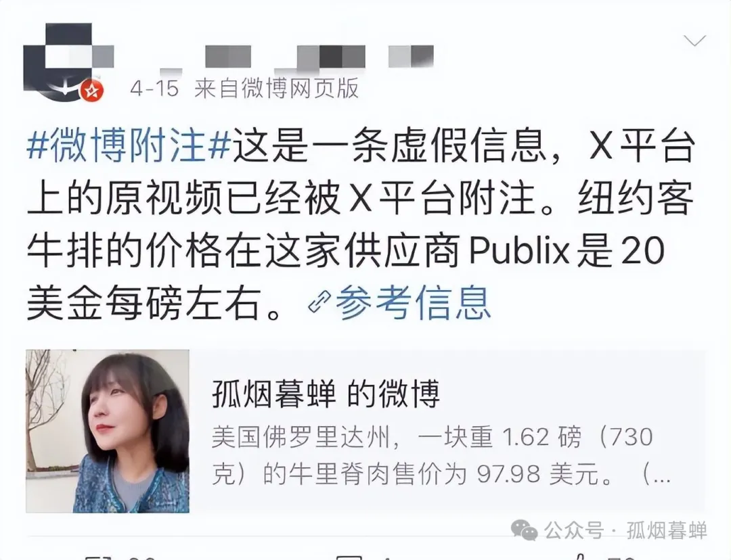Open the 来自微博网页版 source label
This screenshot has width=731, height=560.
276,88
